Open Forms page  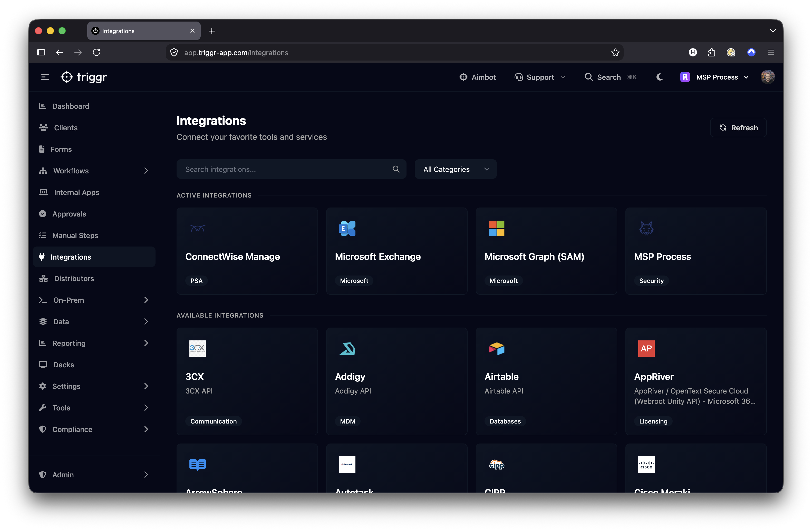coord(94,149)
